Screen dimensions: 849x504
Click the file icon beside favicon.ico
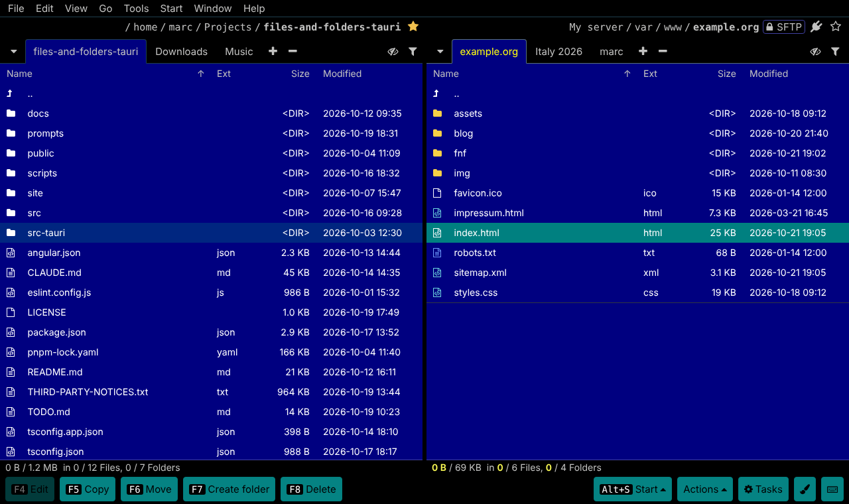[437, 193]
